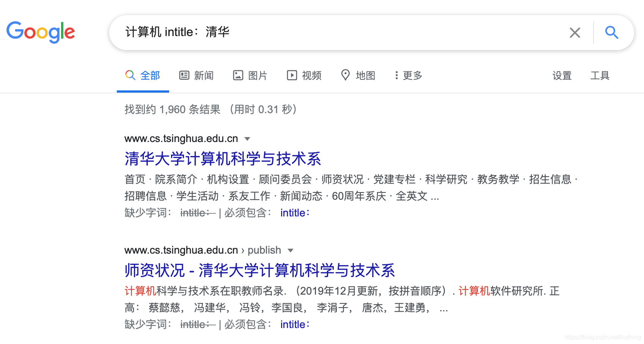Click the Google logo
This screenshot has width=644, height=344.
coord(41,32)
